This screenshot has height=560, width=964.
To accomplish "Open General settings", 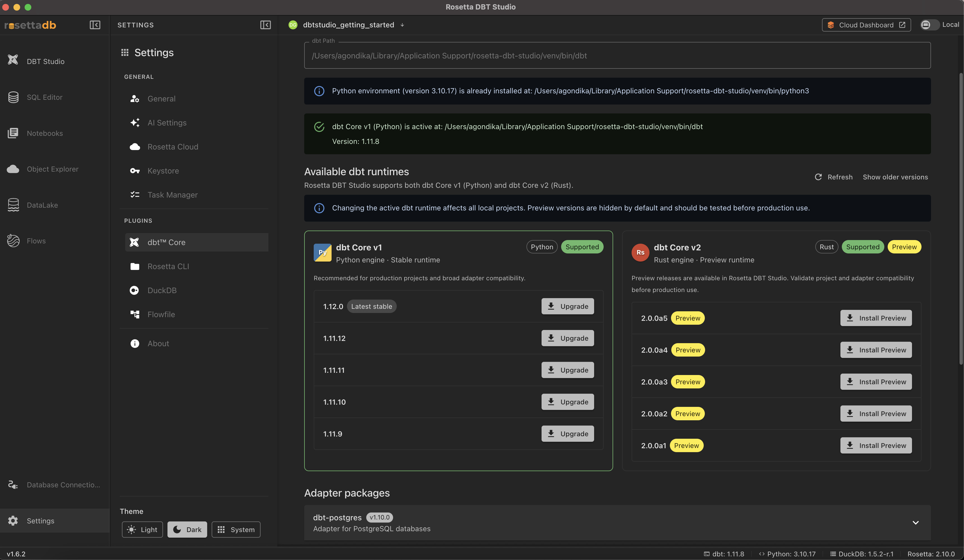I will pyautogui.click(x=197, y=99).
